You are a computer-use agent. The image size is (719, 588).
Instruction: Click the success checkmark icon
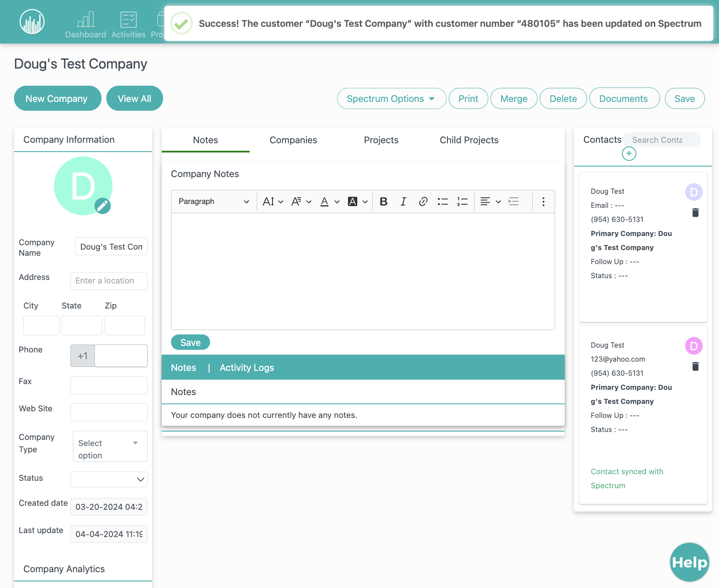(x=182, y=23)
